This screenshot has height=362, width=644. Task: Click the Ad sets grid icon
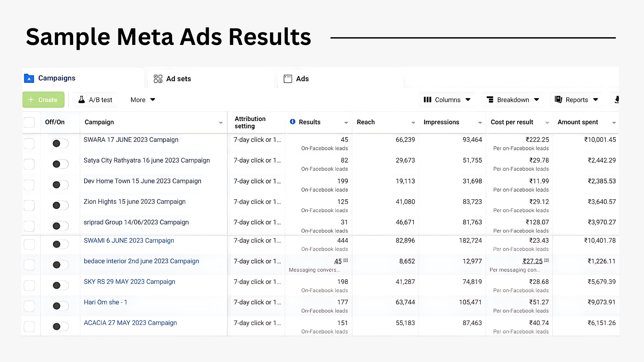[158, 79]
